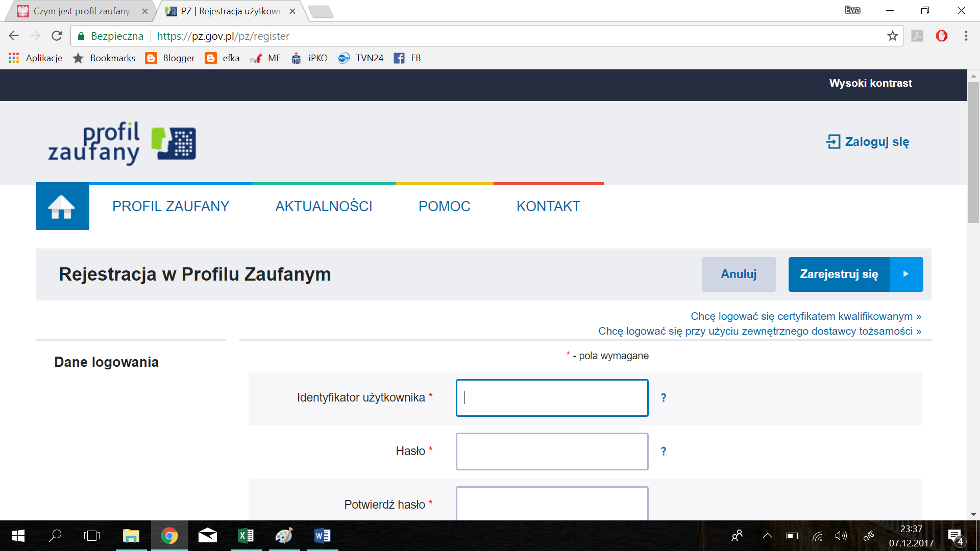Open Chrome's three-dot menu
This screenshot has height=551, width=980.
tap(966, 36)
